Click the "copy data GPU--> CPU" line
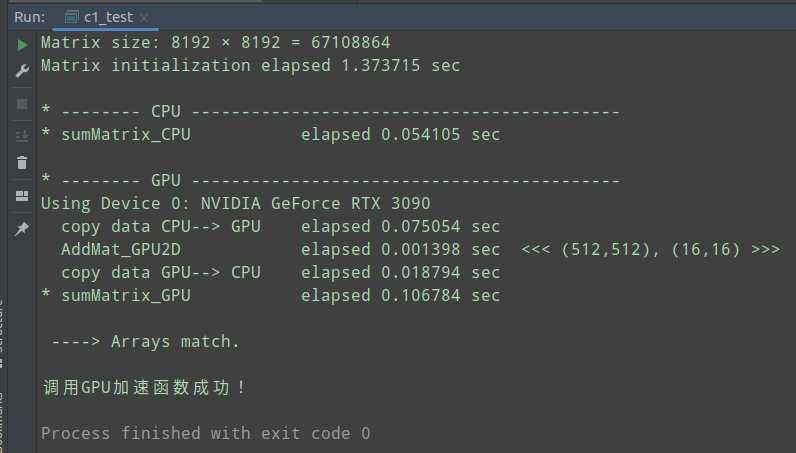 (x=280, y=272)
